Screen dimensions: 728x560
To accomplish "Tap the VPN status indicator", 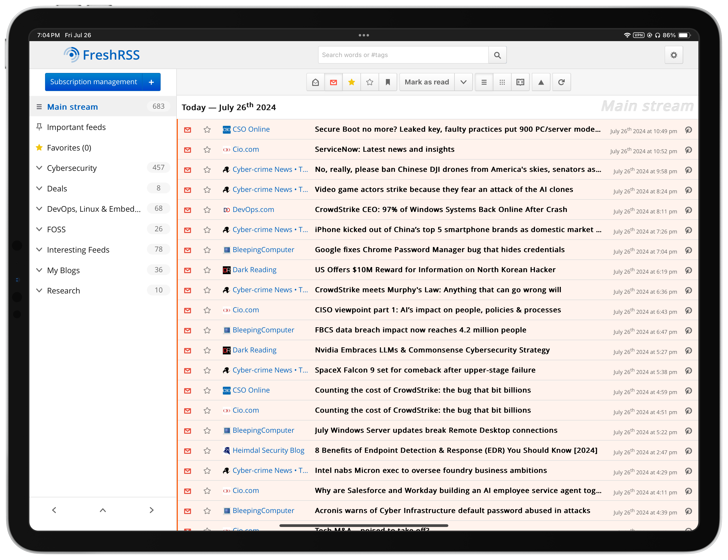I will tap(639, 35).
